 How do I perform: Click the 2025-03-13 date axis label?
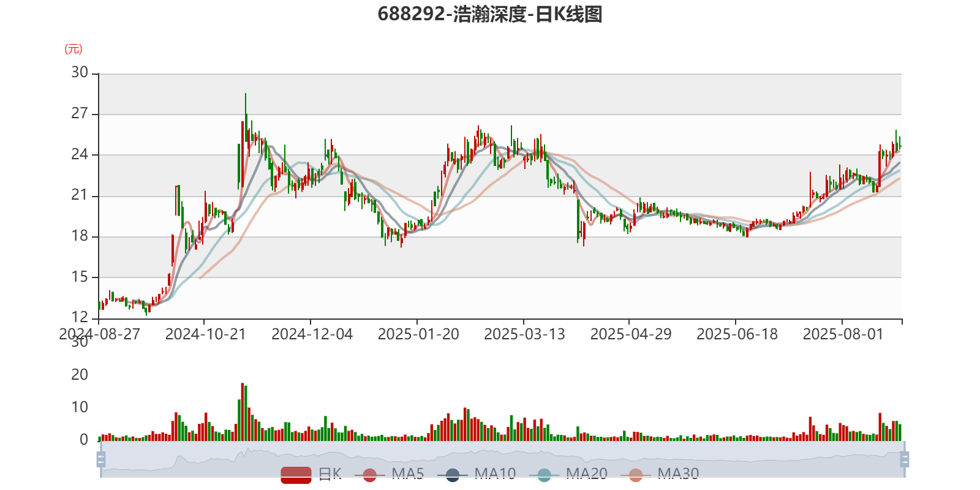[x=524, y=334]
